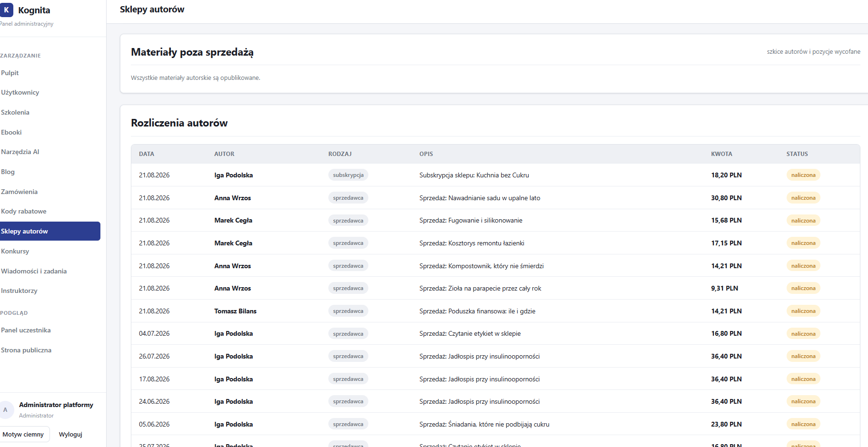Click 'Sprzedaż: Czytanie etykiet w sklepie' dated 04.07.2026
Viewport: 868px width, 447px height.
click(x=470, y=333)
